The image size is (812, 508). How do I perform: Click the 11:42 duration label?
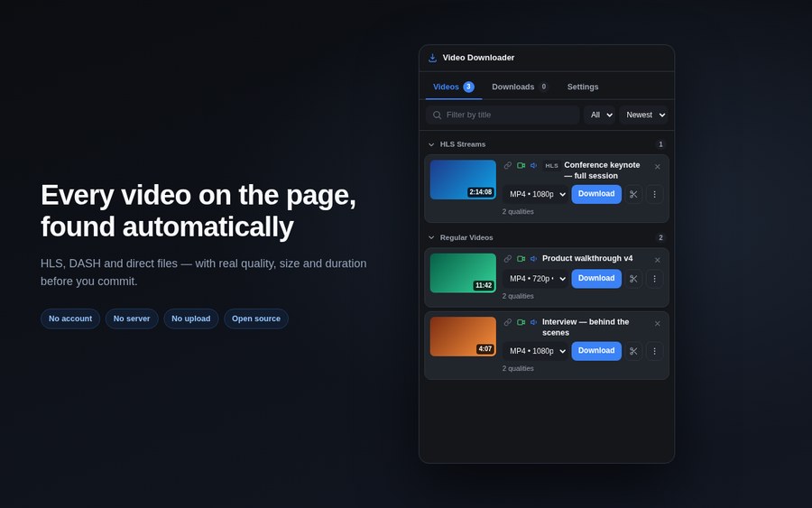(484, 285)
